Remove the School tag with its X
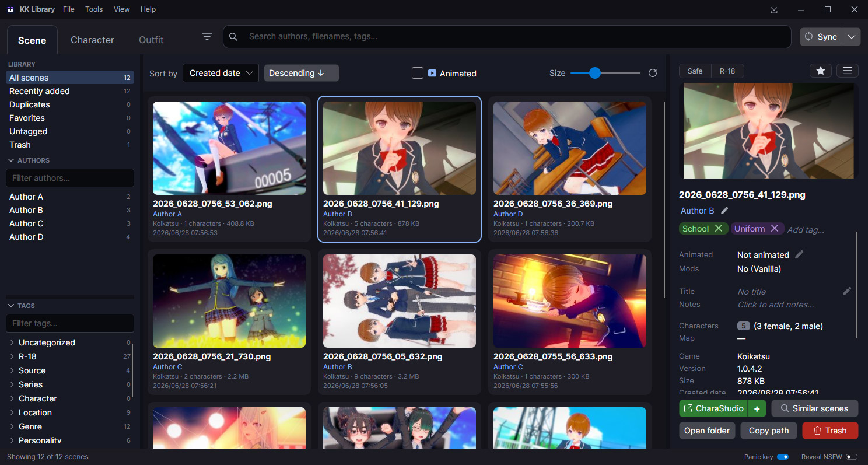The image size is (868, 465). 719,229
